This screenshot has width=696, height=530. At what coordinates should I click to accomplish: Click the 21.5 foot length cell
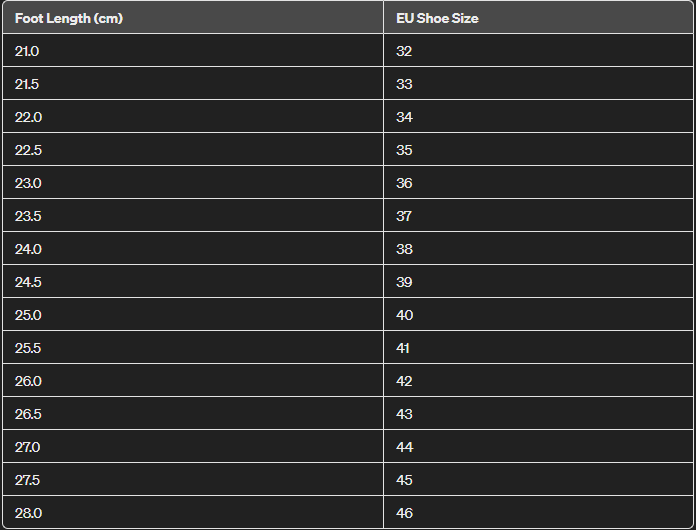point(28,84)
